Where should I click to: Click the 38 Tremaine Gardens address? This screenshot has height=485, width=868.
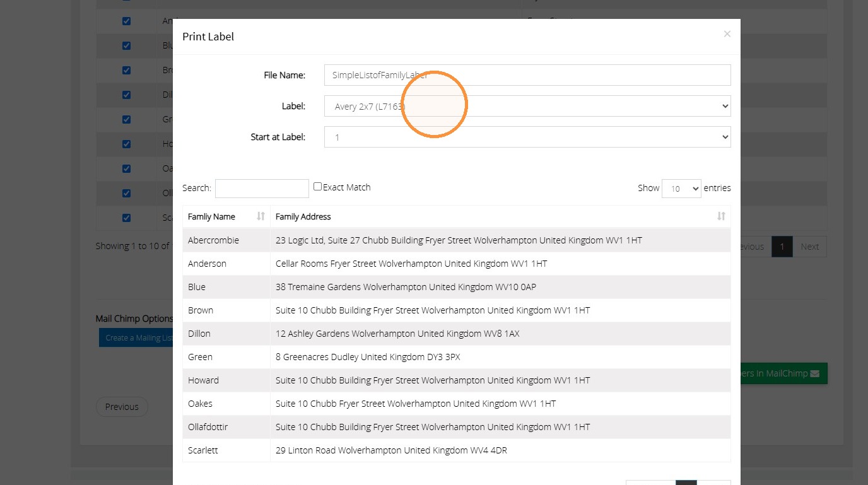[x=500, y=287]
